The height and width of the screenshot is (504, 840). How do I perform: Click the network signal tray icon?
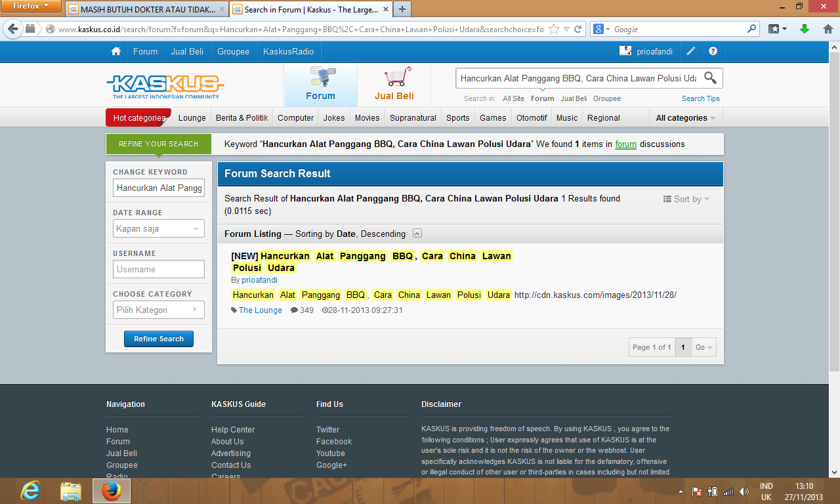point(728,492)
